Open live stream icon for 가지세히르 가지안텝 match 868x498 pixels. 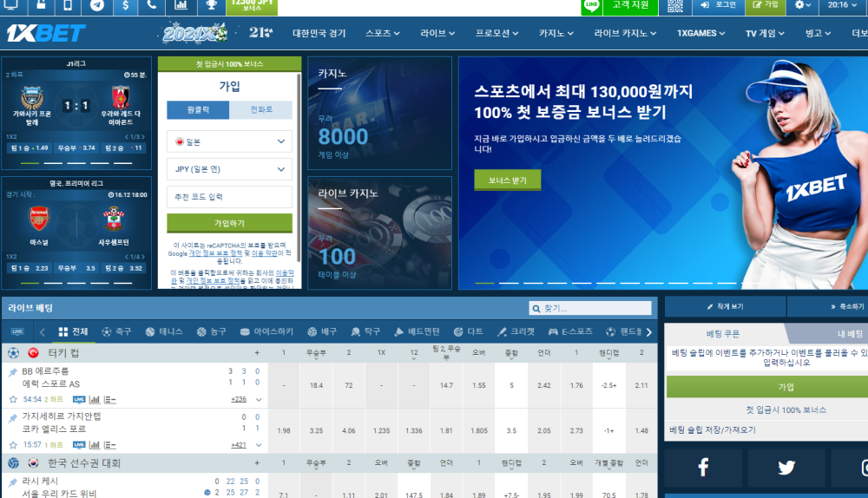click(x=79, y=445)
